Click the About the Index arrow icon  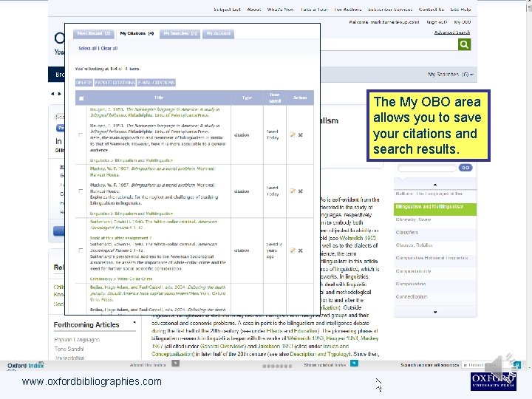click(x=175, y=364)
